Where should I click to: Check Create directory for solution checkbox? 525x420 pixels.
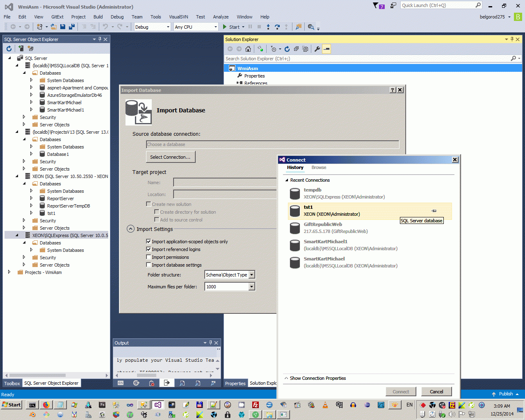coord(157,212)
